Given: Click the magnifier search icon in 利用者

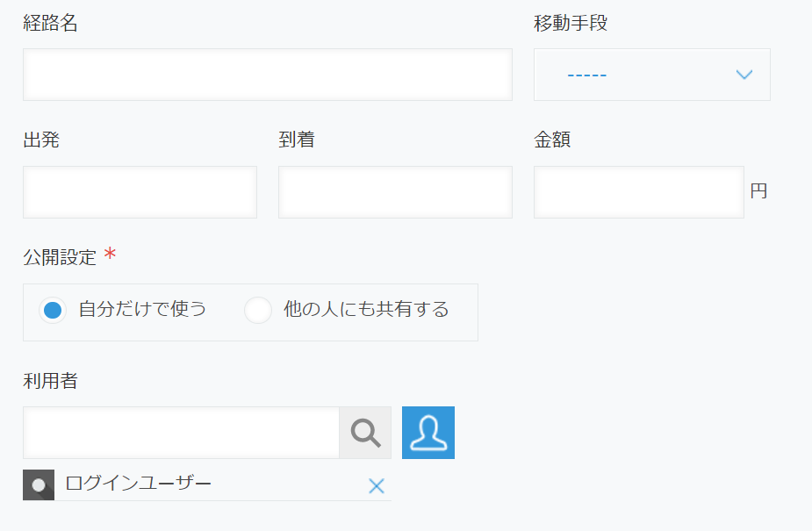Looking at the screenshot, I should [x=365, y=433].
